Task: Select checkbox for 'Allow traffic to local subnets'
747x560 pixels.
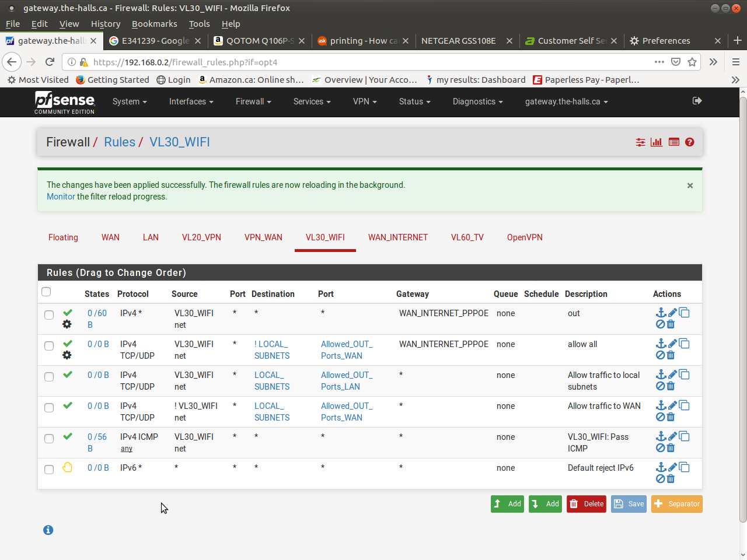Action: [x=49, y=377]
